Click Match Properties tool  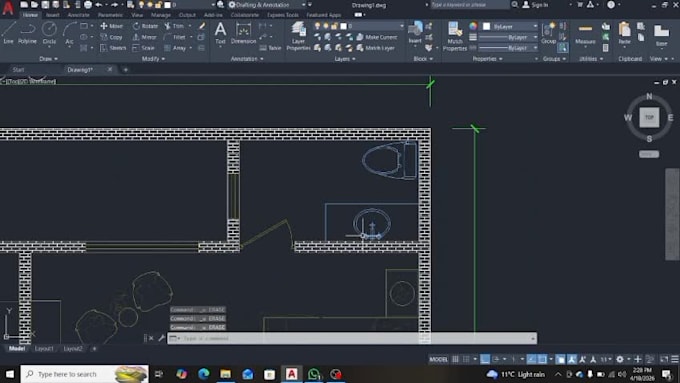pyautogui.click(x=454, y=36)
